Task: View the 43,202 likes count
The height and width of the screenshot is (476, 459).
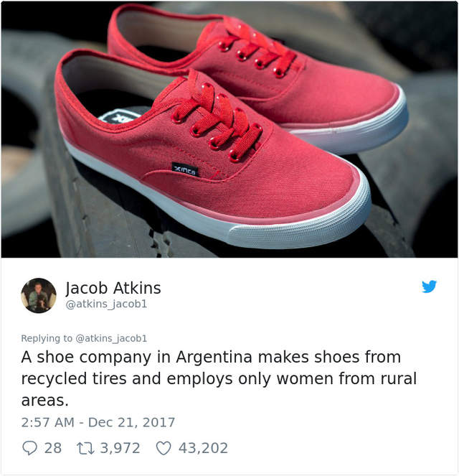Action: coord(203,448)
